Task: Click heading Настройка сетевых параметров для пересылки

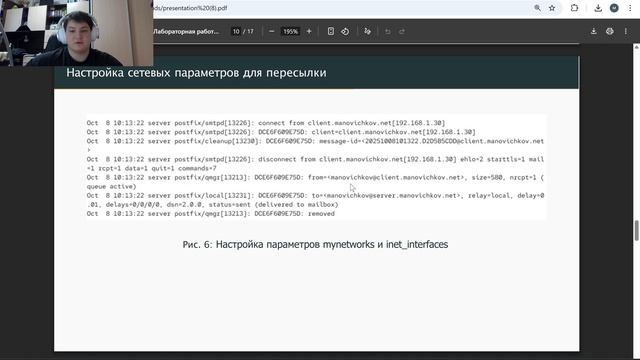Action: tap(196, 73)
